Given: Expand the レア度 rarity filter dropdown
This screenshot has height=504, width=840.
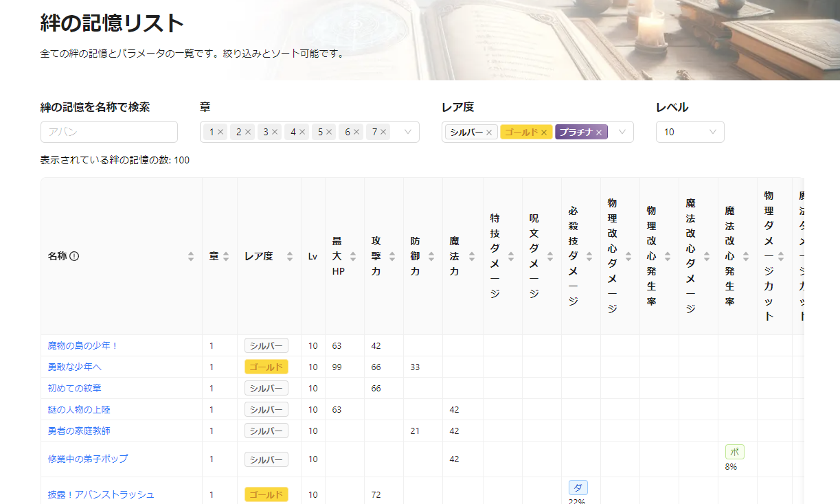Looking at the screenshot, I should click(x=622, y=132).
